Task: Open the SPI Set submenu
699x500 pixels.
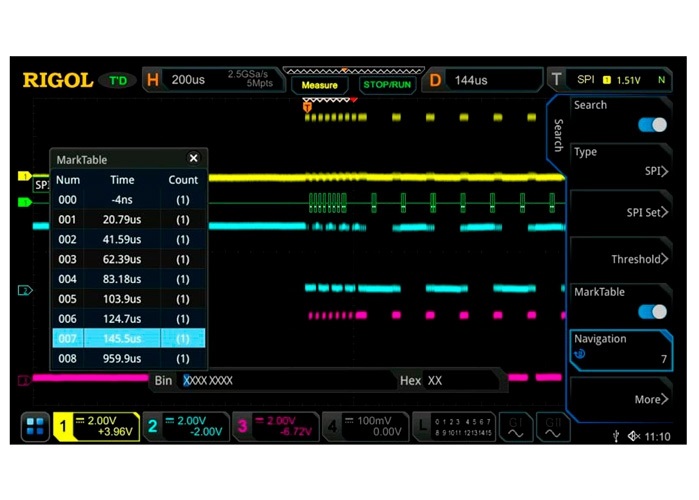Action: tap(620, 213)
